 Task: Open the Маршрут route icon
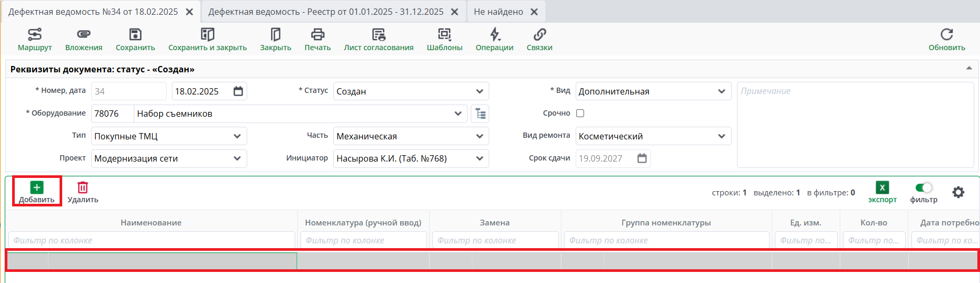point(35,35)
